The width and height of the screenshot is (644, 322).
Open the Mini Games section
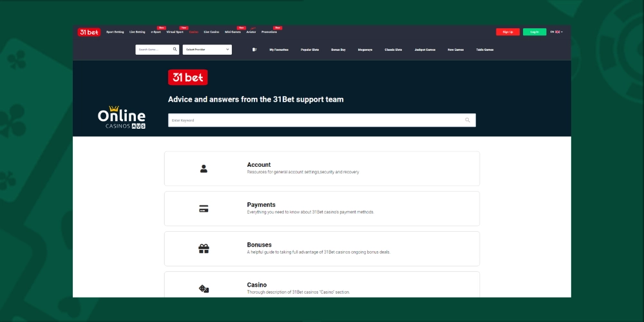click(233, 32)
